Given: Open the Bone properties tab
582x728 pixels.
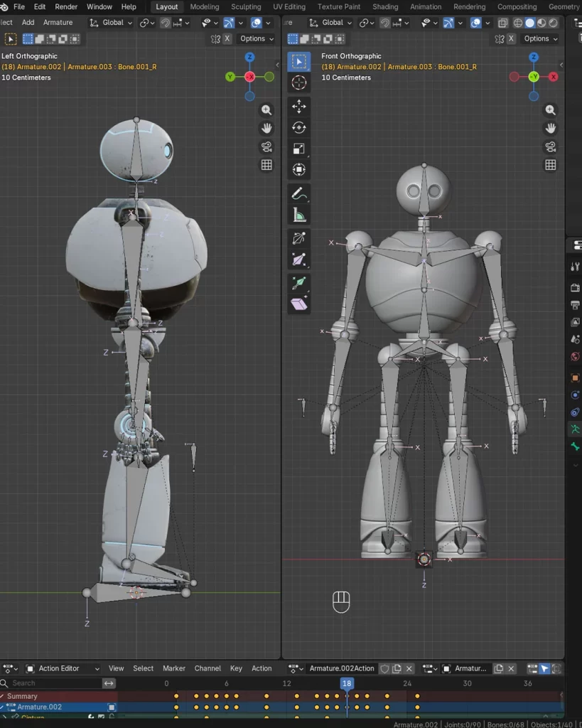Looking at the screenshot, I should 575,446.
